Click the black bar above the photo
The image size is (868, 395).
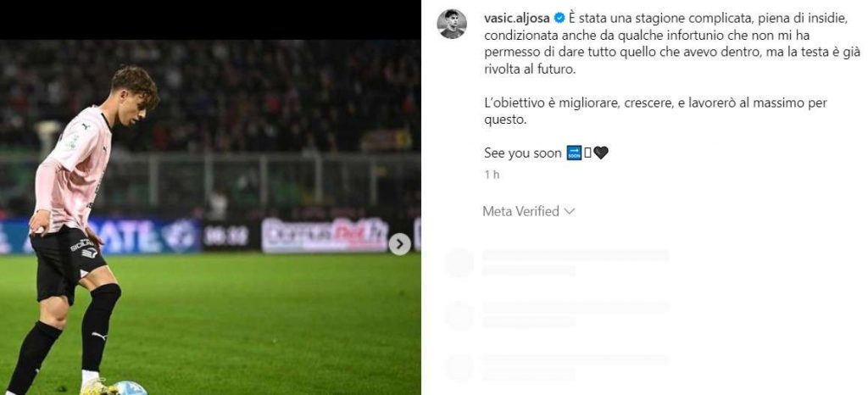(210, 19)
